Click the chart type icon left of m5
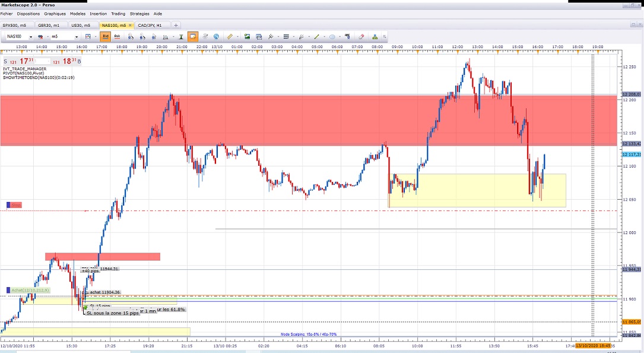The height and width of the screenshot is (353, 644). click(41, 37)
